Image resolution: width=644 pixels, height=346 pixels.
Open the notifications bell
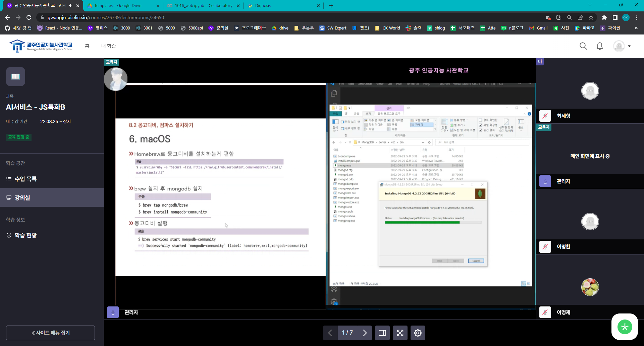pyautogui.click(x=600, y=46)
